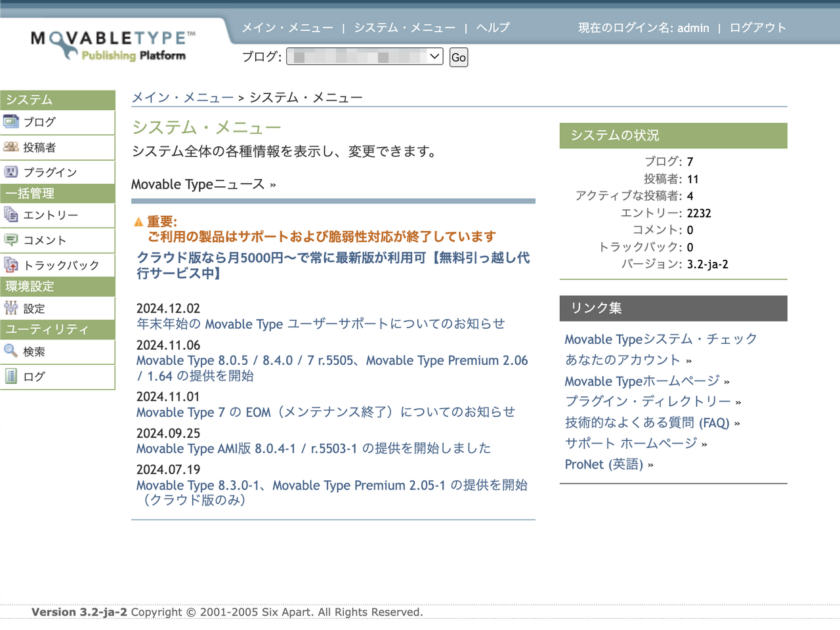Click the Go button

point(459,57)
